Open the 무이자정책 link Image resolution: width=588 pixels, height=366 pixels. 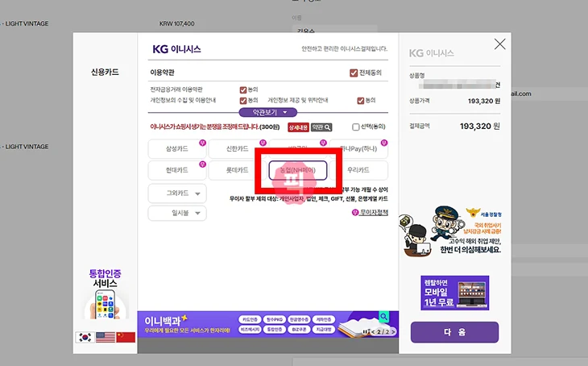click(x=374, y=213)
